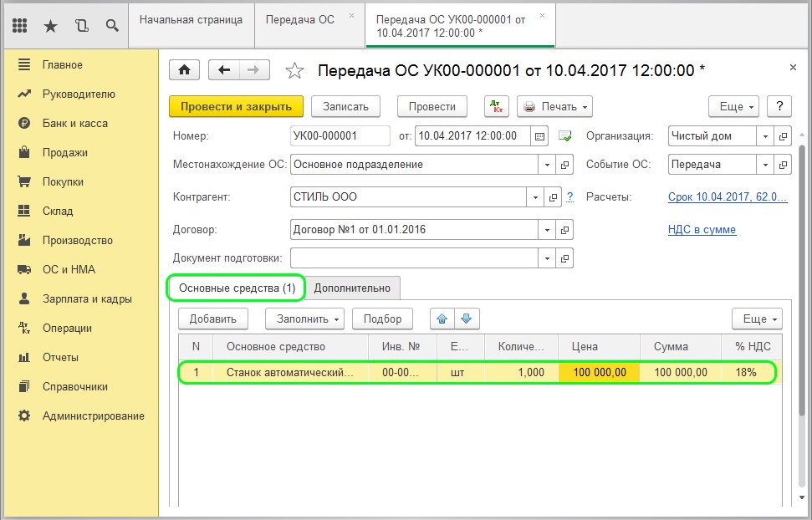
Task: Open the Заполнить dropdown button
Action: [x=304, y=319]
